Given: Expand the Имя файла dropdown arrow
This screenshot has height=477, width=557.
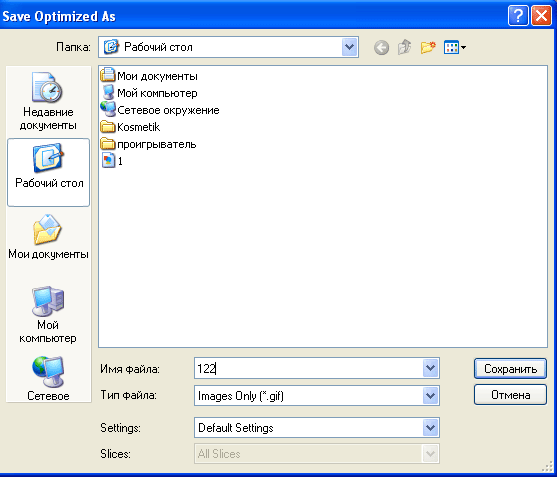Looking at the screenshot, I should click(431, 368).
